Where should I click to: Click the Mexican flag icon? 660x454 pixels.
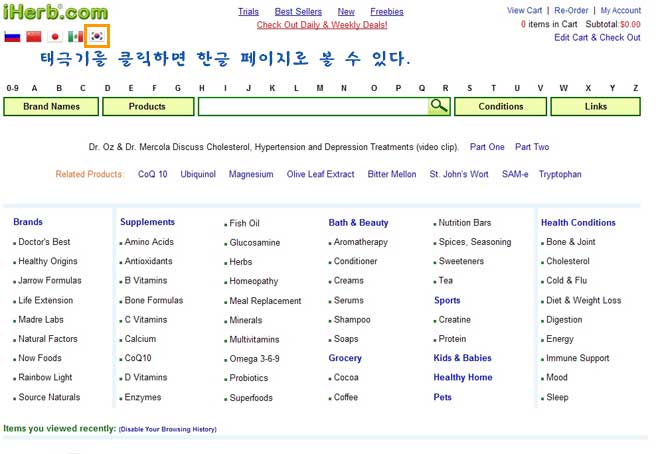[x=75, y=37]
